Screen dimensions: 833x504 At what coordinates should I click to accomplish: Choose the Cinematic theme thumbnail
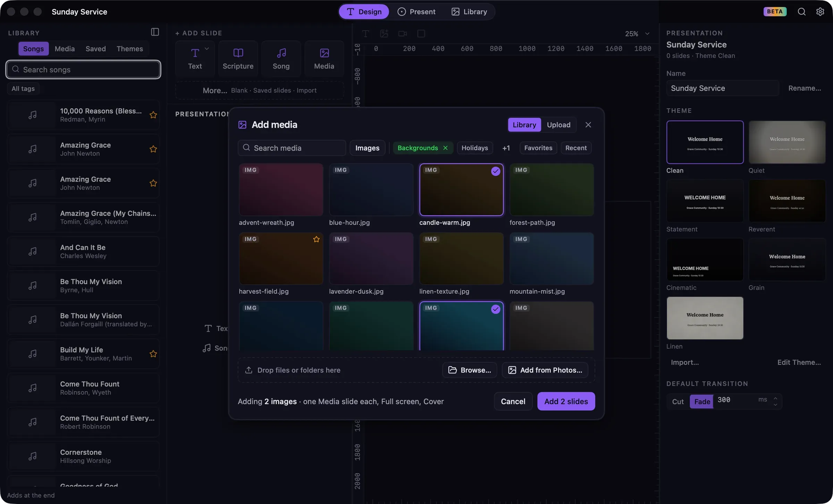click(x=705, y=259)
